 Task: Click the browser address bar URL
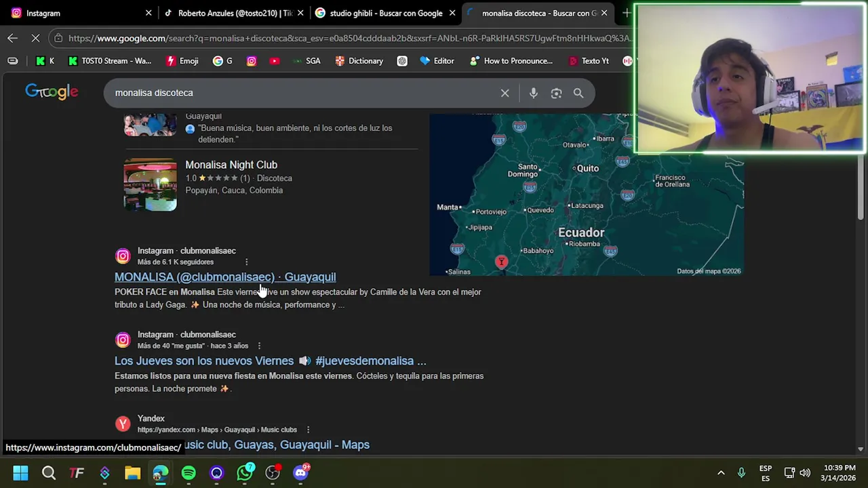(349, 38)
